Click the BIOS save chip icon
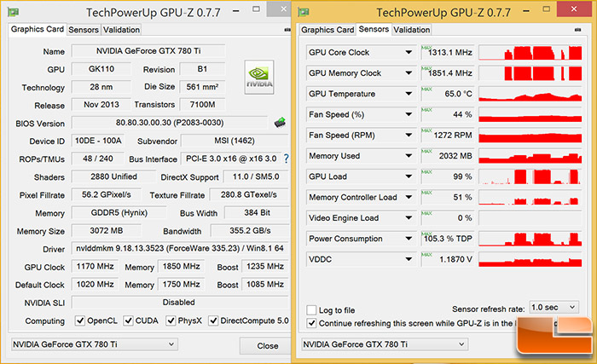Viewport: 597px width, 364px height. pyautogui.click(x=279, y=123)
